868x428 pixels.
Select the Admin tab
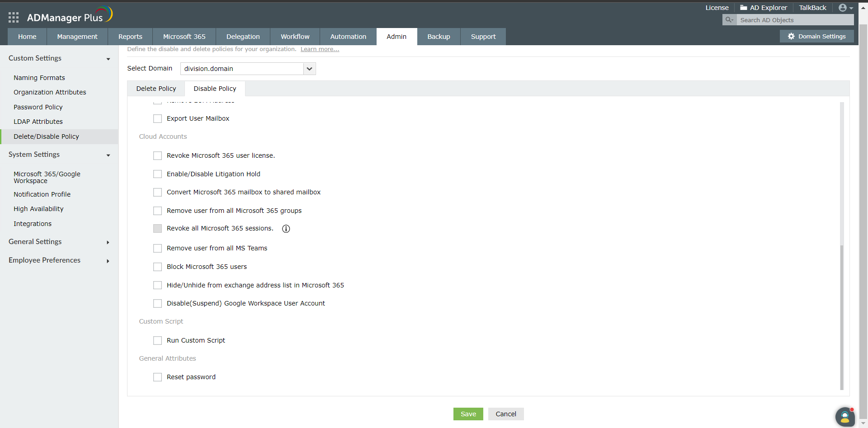[x=396, y=37]
